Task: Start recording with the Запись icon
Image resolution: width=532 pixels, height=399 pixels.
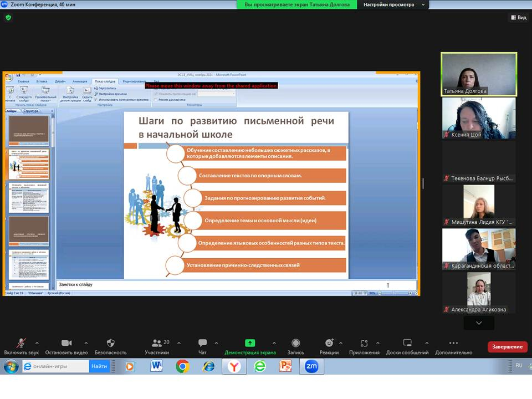Action: coord(295,344)
